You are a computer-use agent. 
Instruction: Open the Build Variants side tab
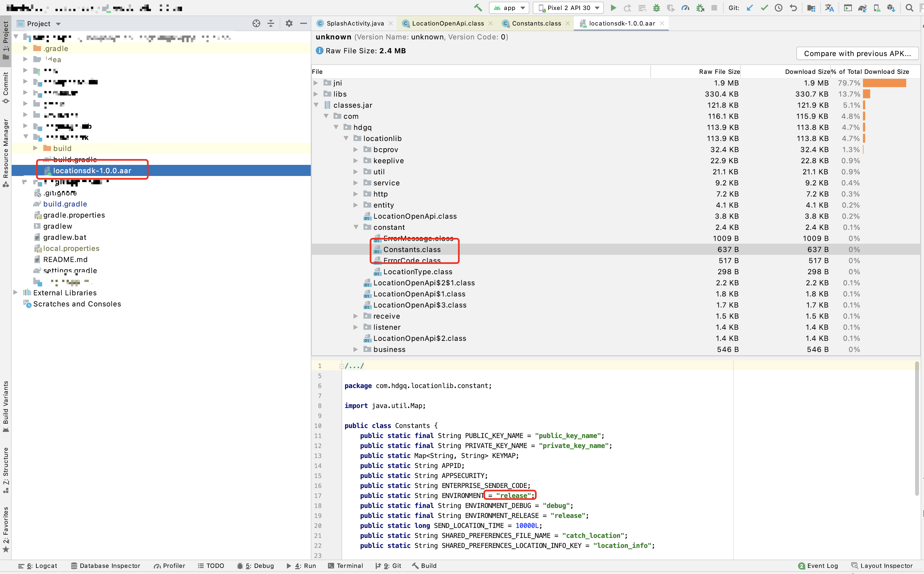(6, 406)
